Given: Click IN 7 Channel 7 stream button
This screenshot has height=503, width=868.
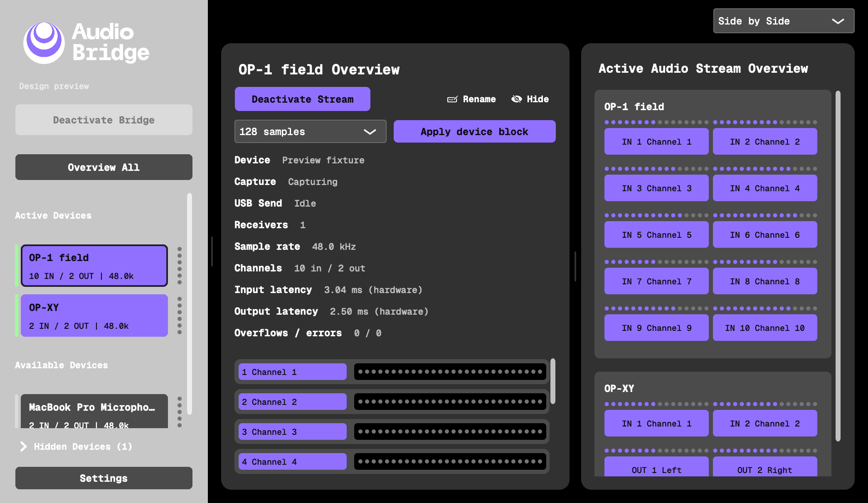Looking at the screenshot, I should pyautogui.click(x=656, y=281).
